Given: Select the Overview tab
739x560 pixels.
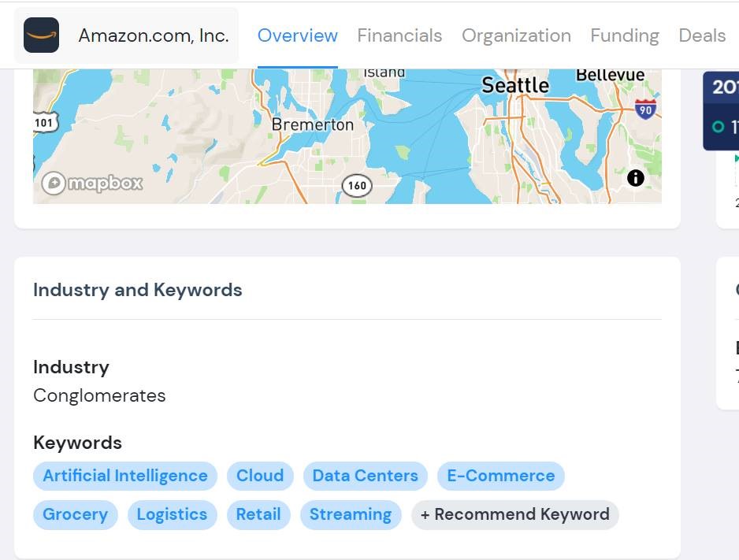Looking at the screenshot, I should point(297,35).
